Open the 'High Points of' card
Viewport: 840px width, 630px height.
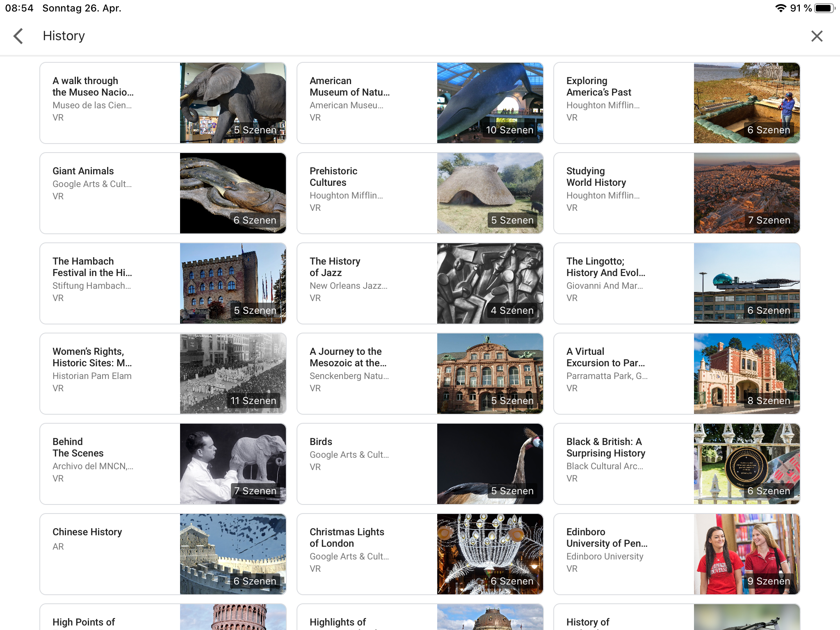(x=163, y=617)
